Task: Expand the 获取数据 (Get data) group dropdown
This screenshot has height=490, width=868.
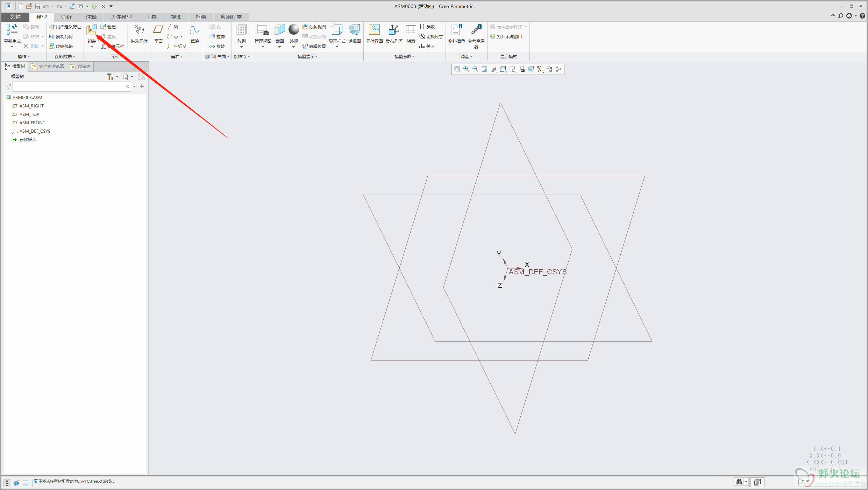Action: 65,56
